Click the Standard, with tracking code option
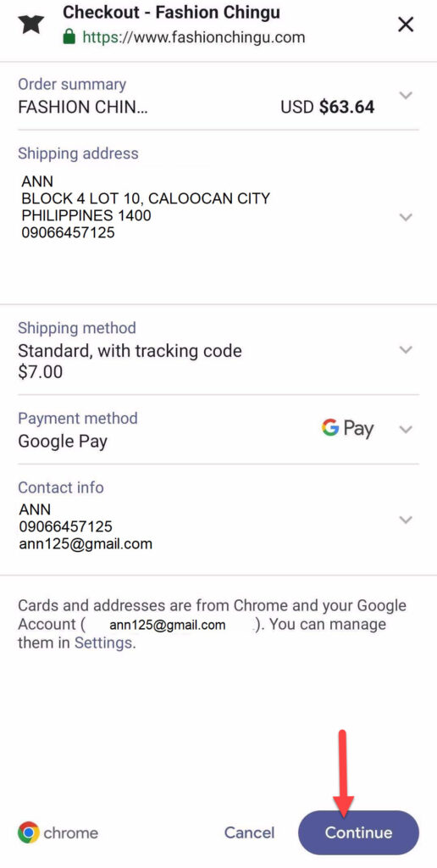437x868 pixels. [130, 351]
